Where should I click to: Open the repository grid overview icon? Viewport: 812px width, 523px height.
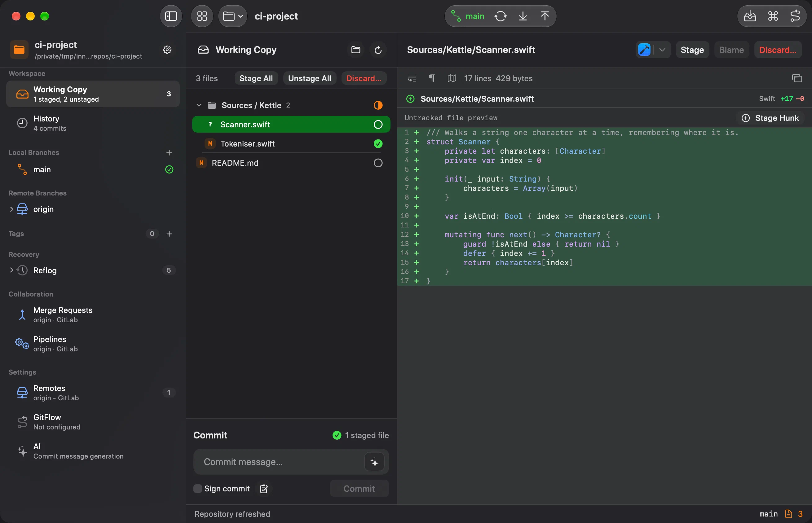click(202, 16)
